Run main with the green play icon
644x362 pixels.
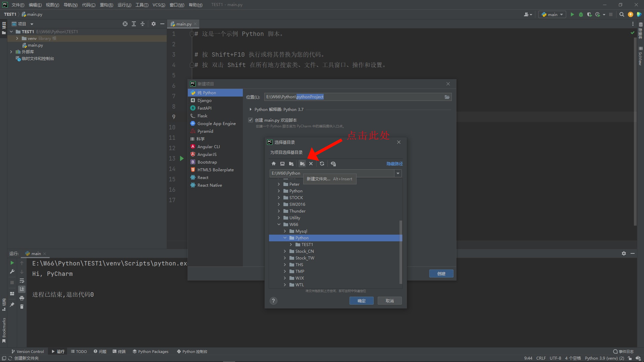coord(572,14)
